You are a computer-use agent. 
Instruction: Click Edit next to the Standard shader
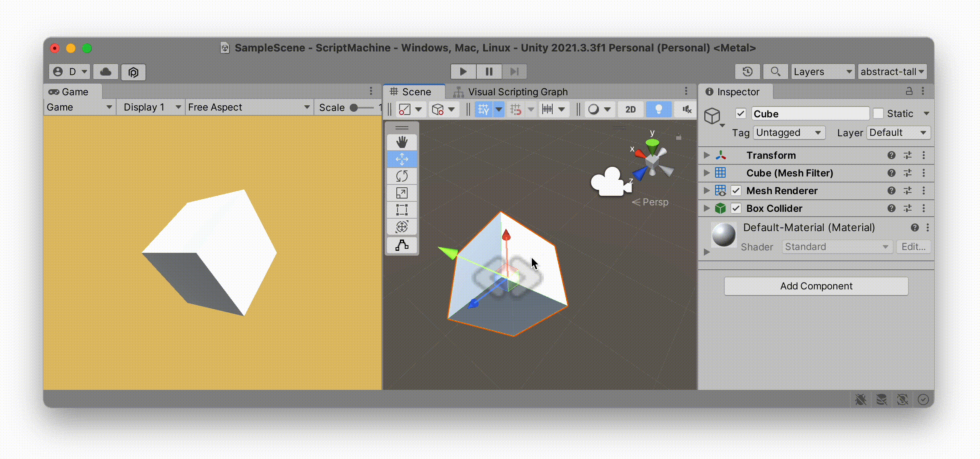pos(913,246)
